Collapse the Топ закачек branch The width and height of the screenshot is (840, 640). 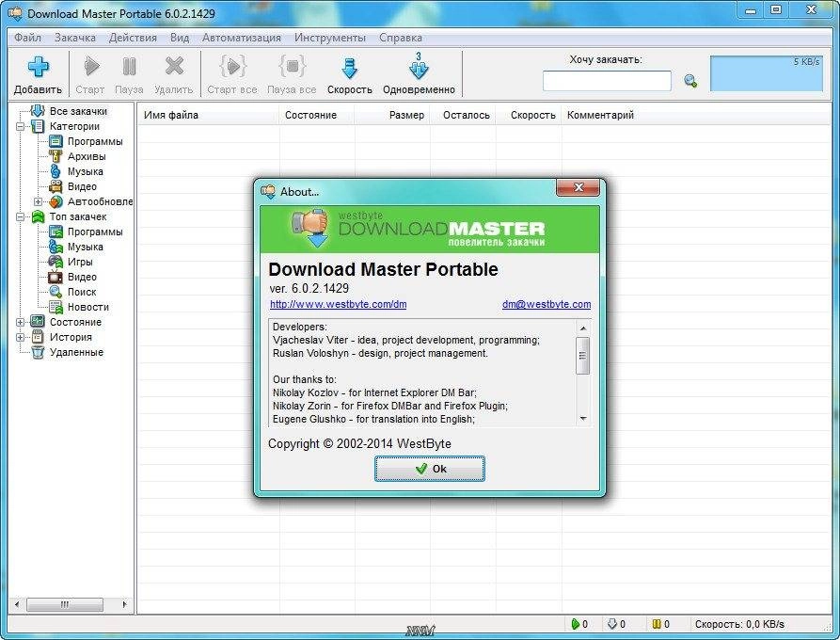(21, 217)
